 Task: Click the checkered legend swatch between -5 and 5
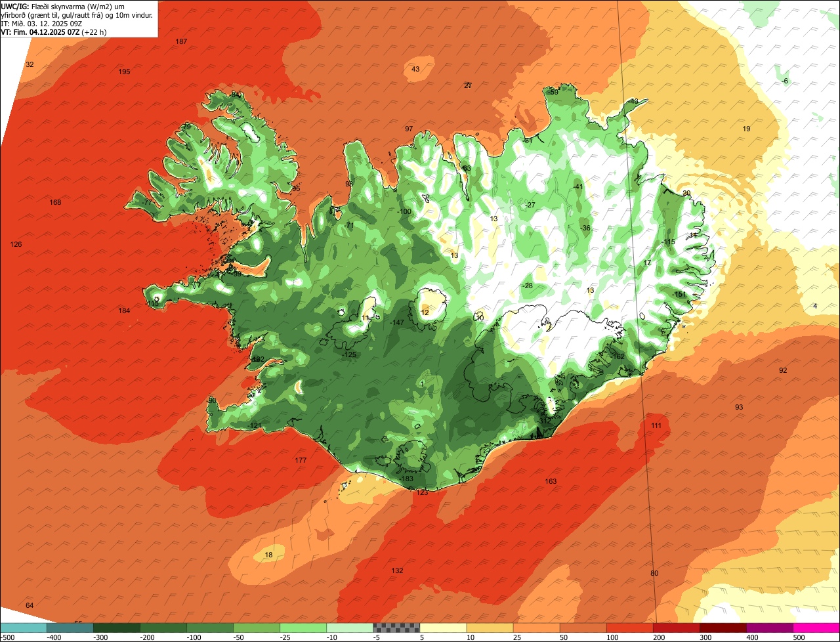[396, 628]
